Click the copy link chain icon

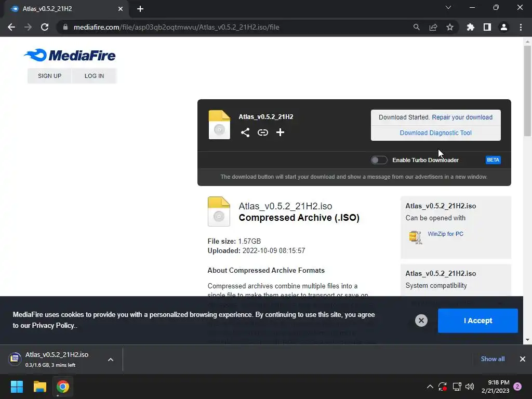[x=262, y=132]
